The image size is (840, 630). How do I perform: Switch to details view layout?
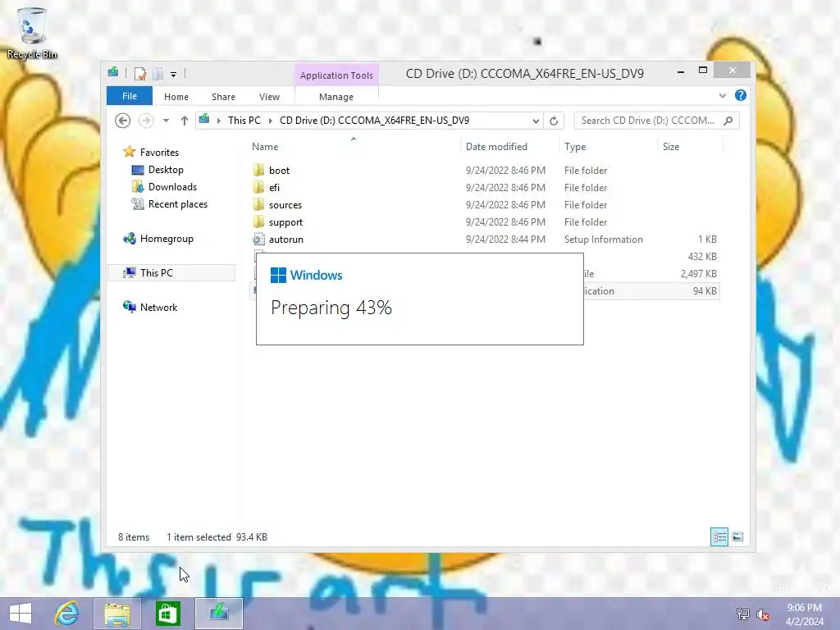719,536
